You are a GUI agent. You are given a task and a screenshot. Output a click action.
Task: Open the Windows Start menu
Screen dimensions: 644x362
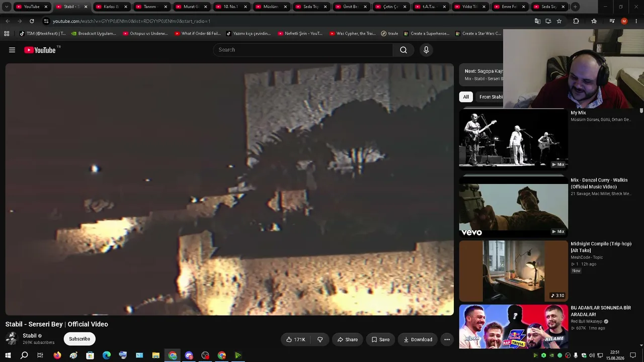[x=8, y=355]
